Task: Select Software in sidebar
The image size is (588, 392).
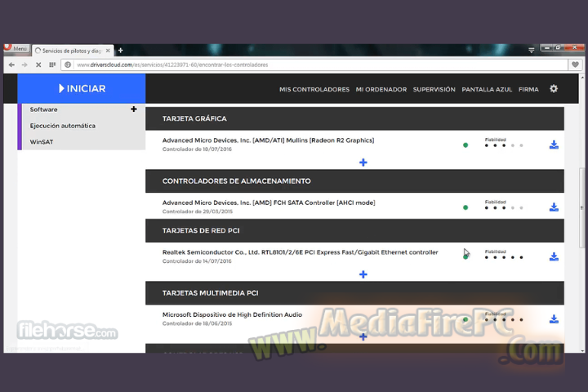Action: [44, 109]
